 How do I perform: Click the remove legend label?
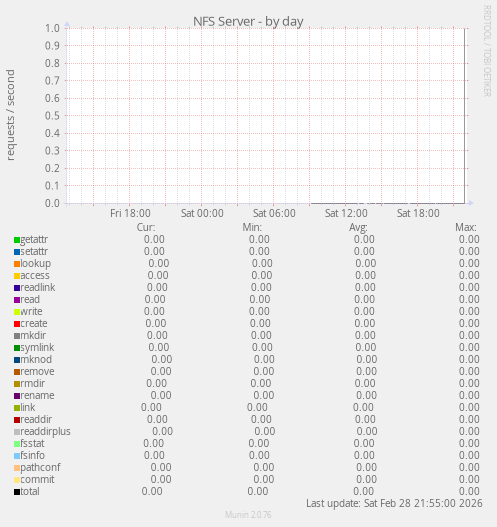coord(37,371)
